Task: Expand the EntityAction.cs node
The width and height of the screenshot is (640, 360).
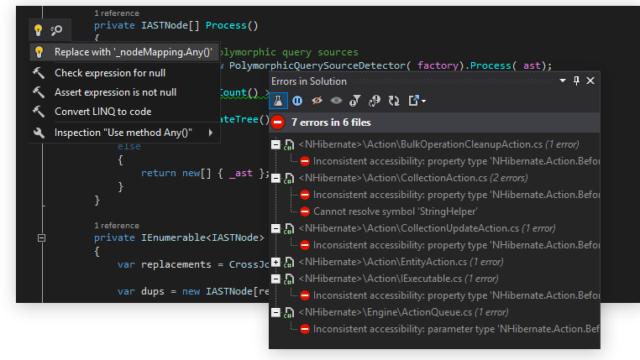Action: tap(276, 262)
